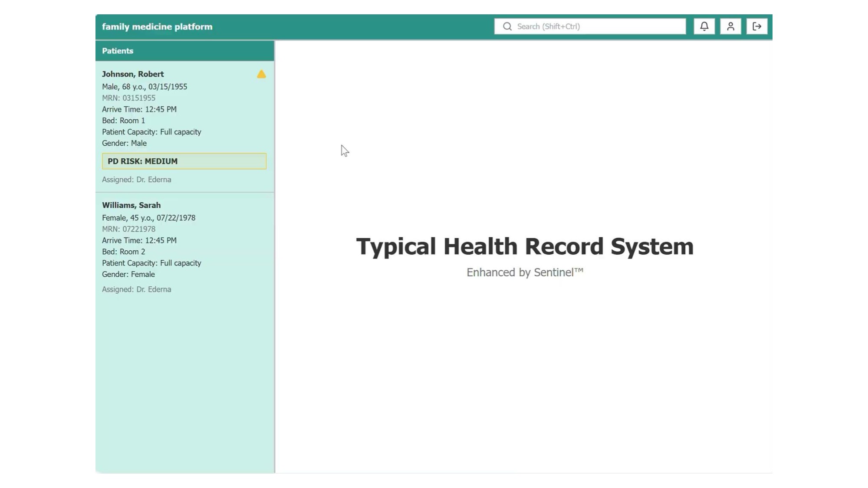Expand Williams, Sarah's patient card
The width and height of the screenshot is (868, 488).
(131, 205)
